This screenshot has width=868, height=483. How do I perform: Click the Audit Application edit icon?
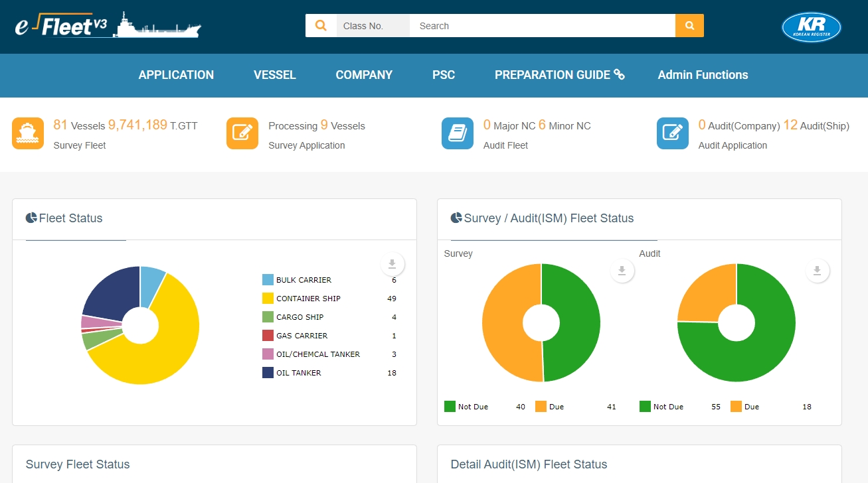tap(673, 133)
